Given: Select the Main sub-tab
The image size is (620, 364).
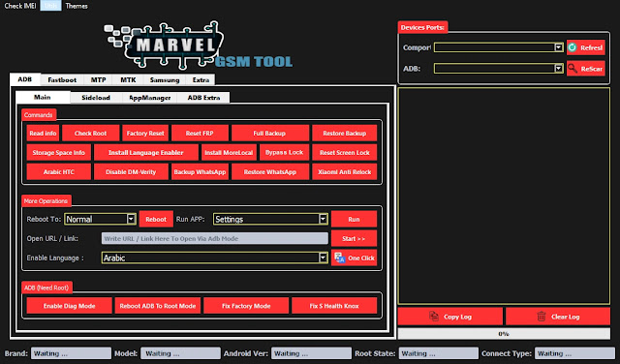Looking at the screenshot, I should click(x=43, y=97).
